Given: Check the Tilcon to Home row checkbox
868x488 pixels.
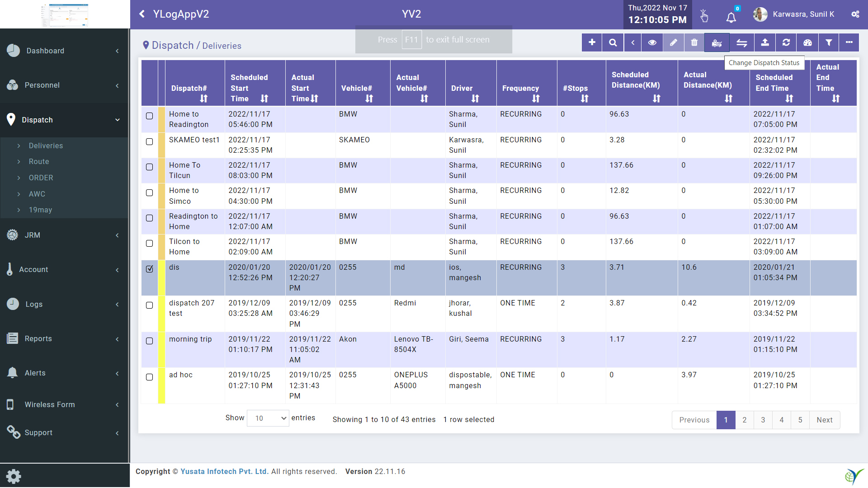Looking at the screenshot, I should pos(150,244).
